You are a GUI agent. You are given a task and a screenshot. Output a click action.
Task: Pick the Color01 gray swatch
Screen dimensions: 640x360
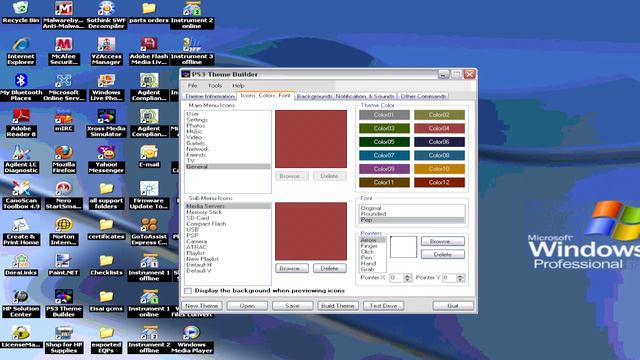pyautogui.click(x=384, y=115)
